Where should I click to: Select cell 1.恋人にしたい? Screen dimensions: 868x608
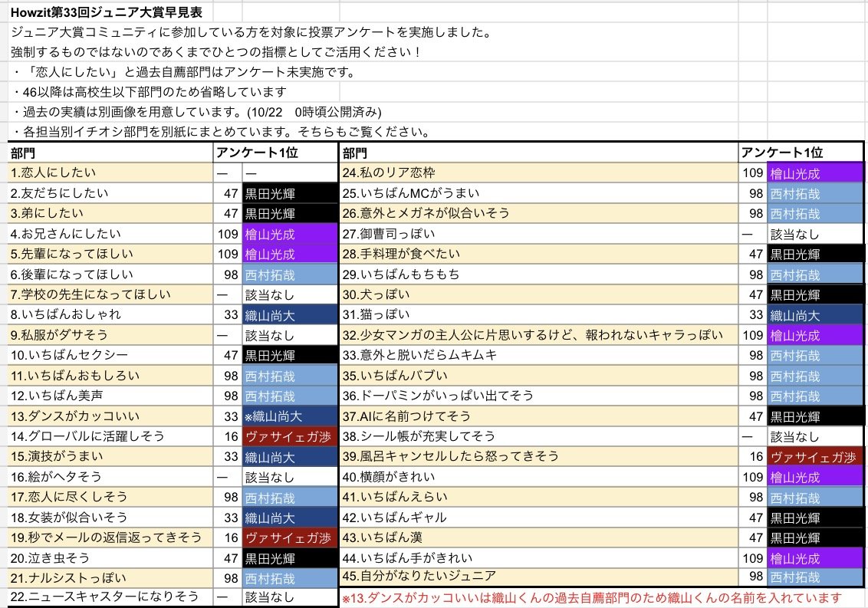pos(110,173)
